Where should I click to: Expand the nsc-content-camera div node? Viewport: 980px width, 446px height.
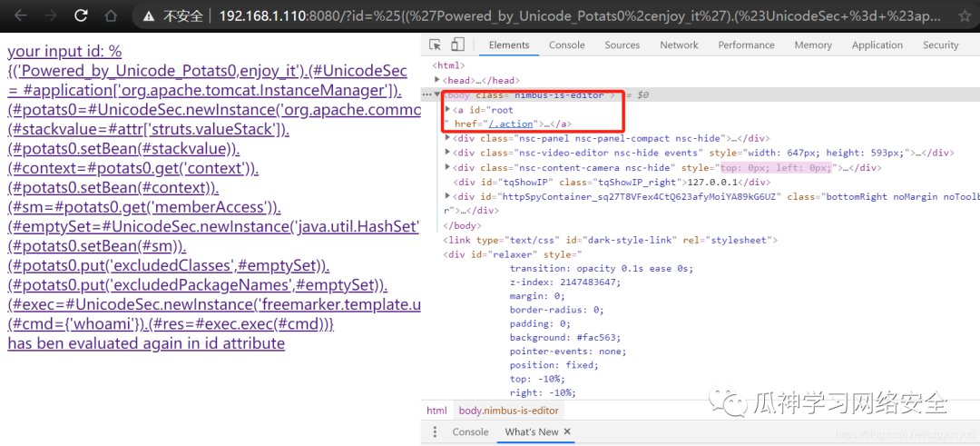[x=447, y=167]
